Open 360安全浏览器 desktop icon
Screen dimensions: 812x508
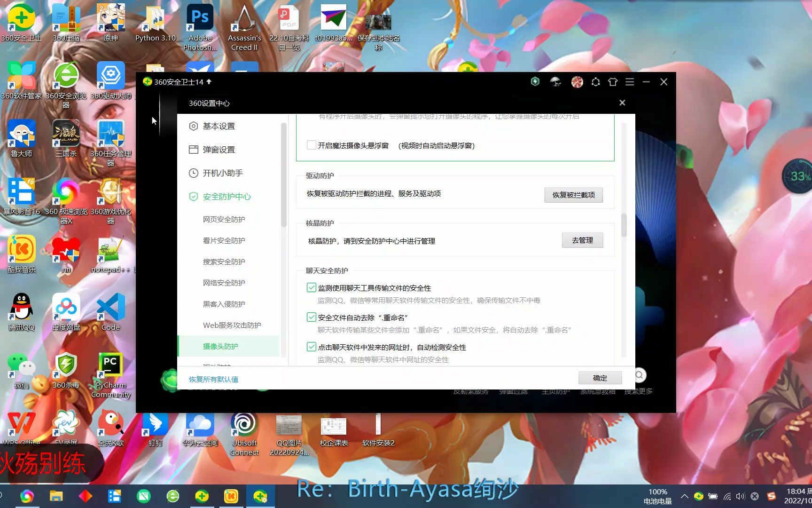66,85
